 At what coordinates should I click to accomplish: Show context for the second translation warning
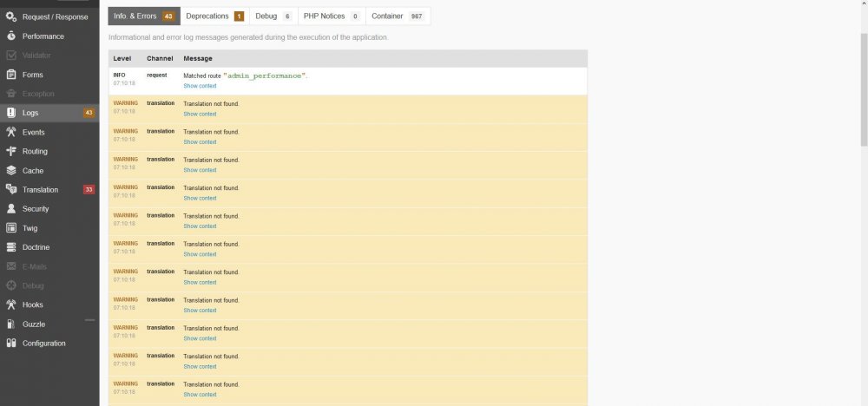200,142
